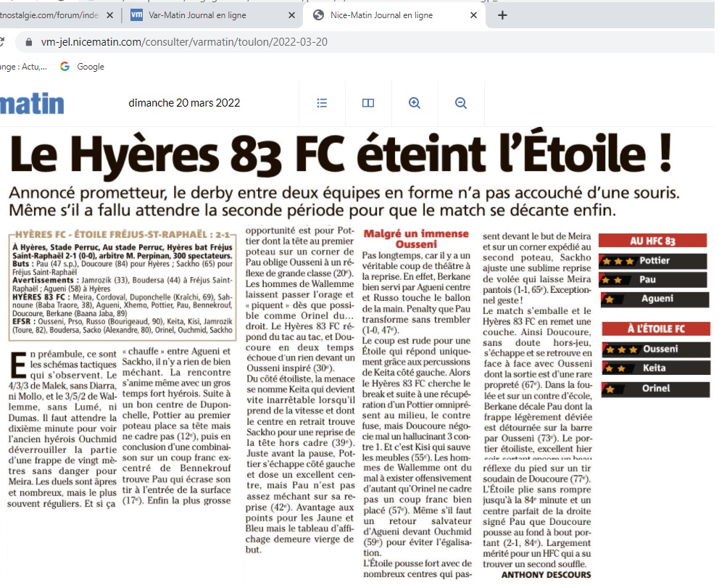Click the À L'ÉTOILE FC red banner
The width and height of the screenshot is (719, 588).
coord(656,329)
